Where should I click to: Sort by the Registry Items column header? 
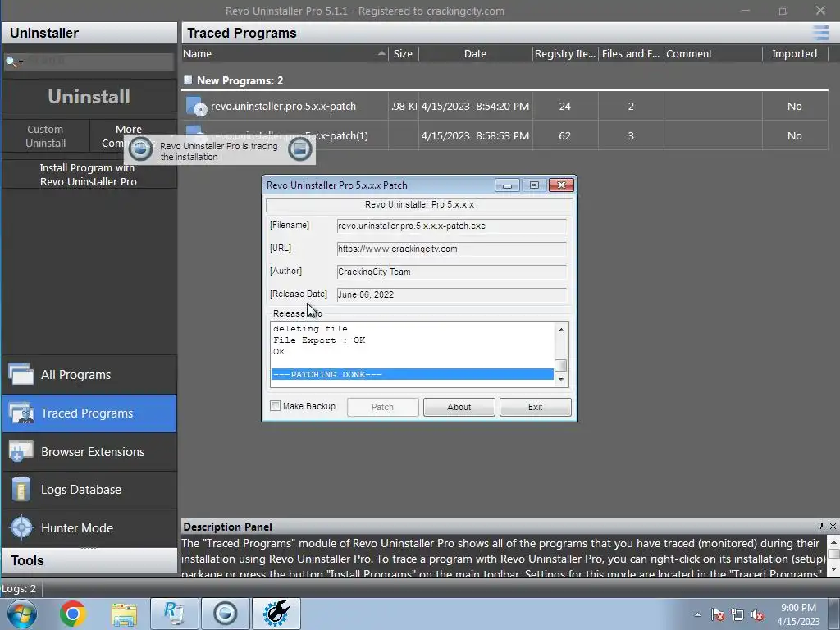[565, 53]
